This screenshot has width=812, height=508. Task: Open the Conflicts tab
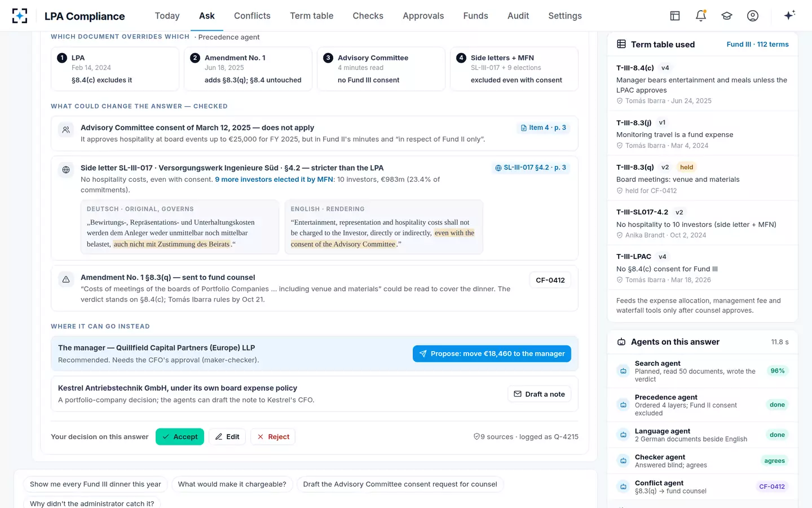click(252, 16)
